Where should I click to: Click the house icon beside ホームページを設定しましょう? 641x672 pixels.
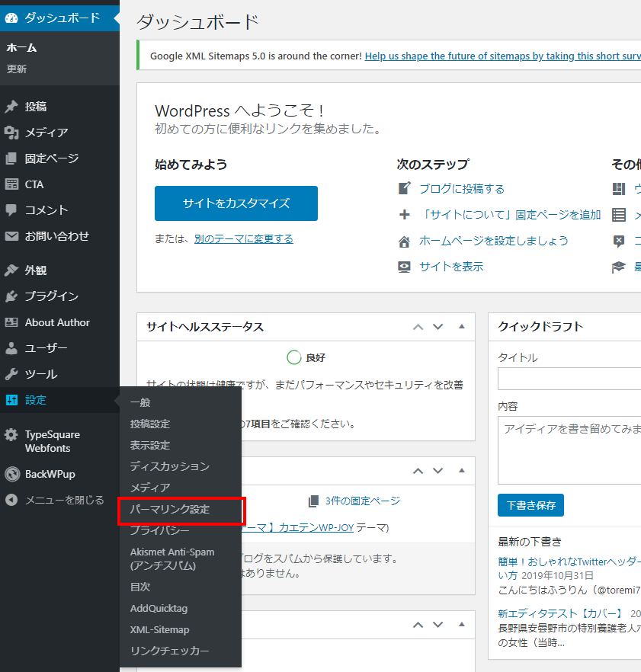[404, 242]
